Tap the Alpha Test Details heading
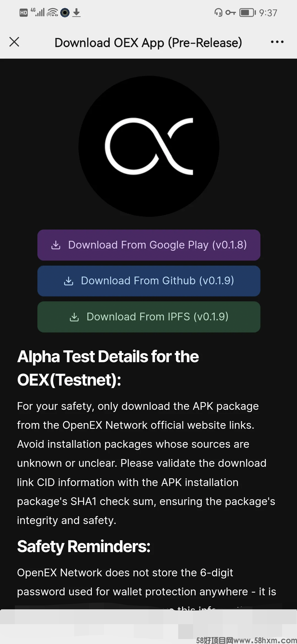 click(x=108, y=368)
